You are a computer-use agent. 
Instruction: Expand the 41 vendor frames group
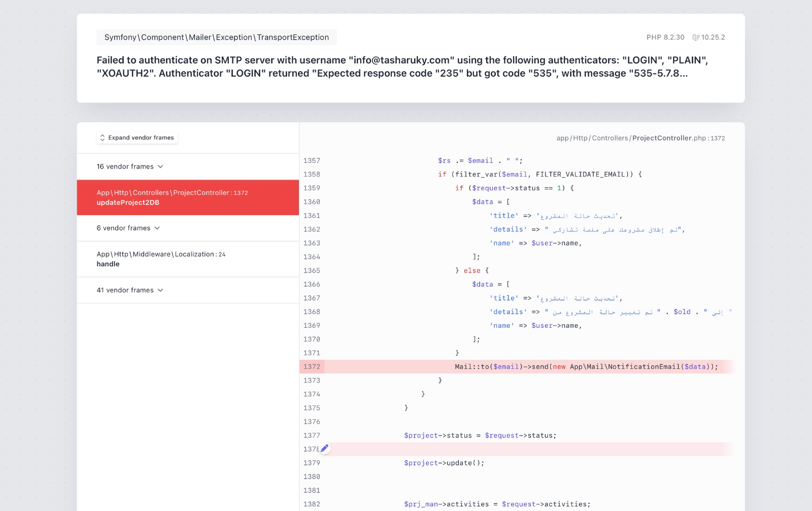coord(130,290)
